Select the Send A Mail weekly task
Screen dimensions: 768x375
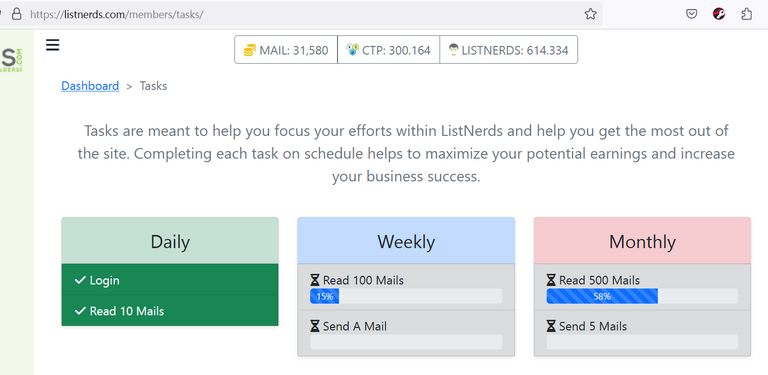point(406,333)
